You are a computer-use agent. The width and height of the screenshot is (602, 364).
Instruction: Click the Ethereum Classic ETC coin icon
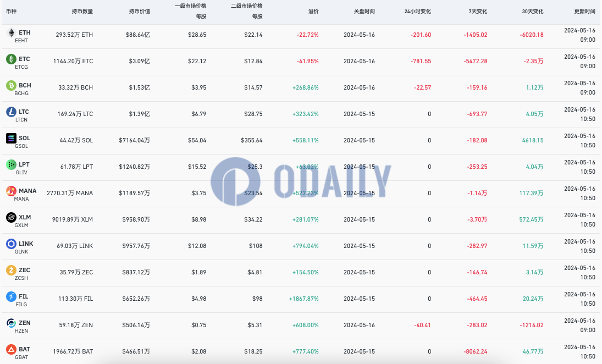pos(11,59)
